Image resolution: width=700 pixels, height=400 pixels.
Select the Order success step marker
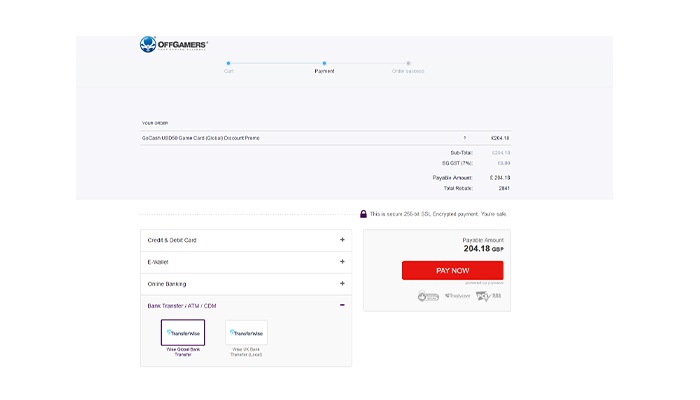click(408, 63)
